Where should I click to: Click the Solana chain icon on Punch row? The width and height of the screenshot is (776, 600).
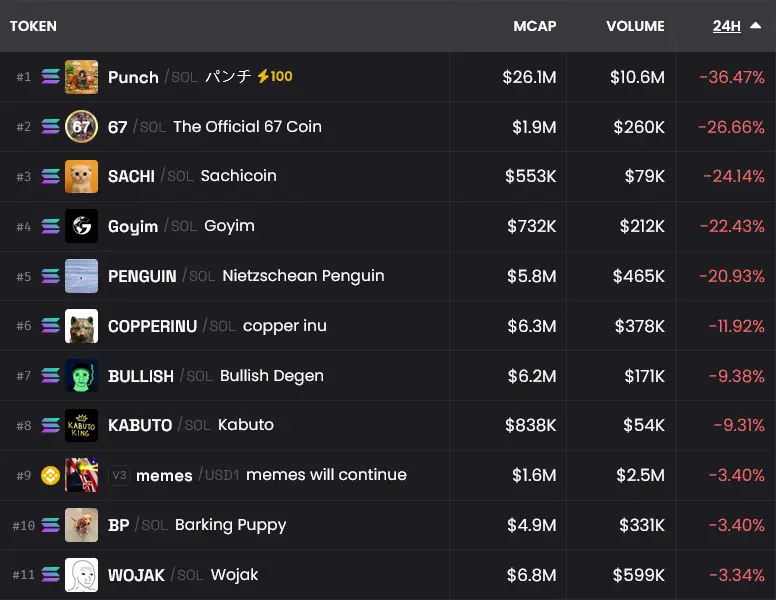coord(50,77)
